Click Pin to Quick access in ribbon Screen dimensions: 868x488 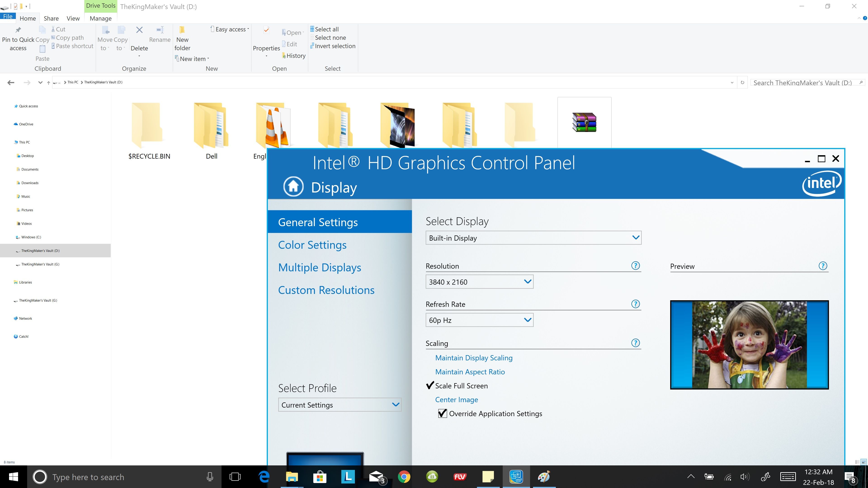(x=18, y=39)
